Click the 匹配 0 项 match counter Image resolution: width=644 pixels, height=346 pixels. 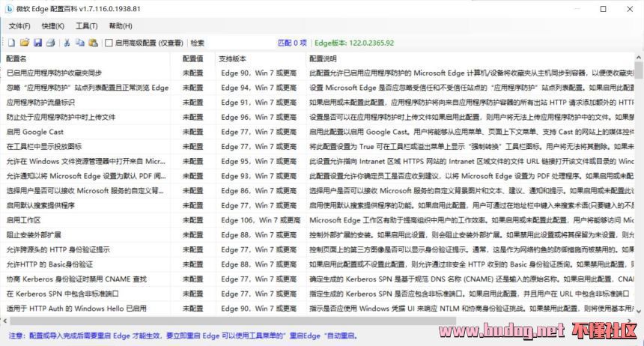pyautogui.click(x=292, y=43)
